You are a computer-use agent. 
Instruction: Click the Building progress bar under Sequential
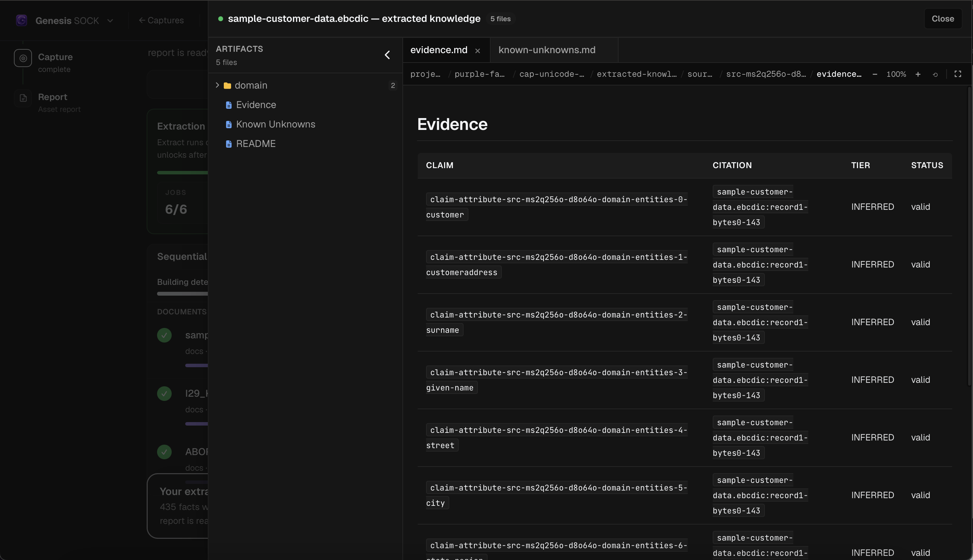tap(182, 294)
